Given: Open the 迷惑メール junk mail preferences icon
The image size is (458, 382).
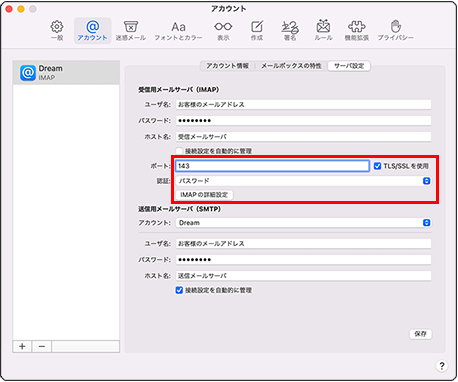Looking at the screenshot, I should point(131,30).
